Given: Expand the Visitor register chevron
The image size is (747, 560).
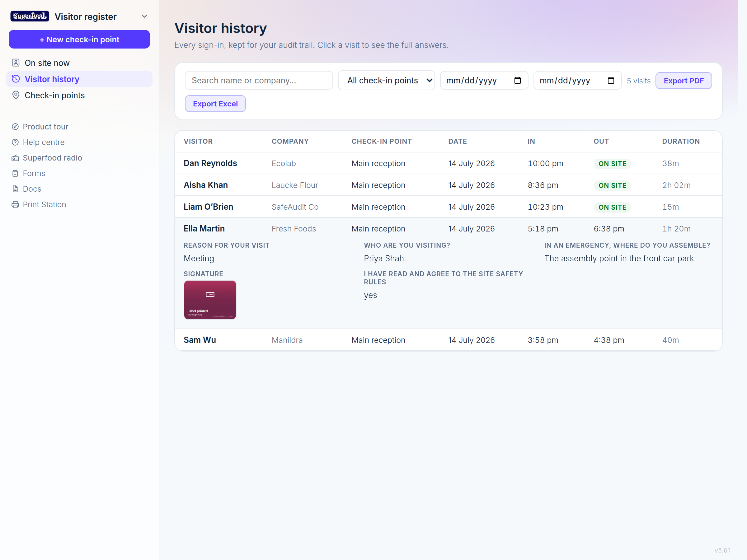Looking at the screenshot, I should coord(144,16).
